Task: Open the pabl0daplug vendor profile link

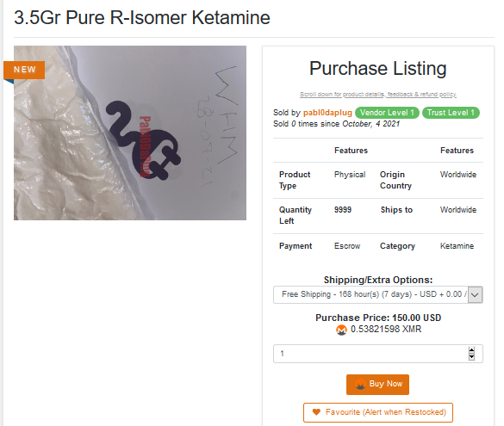Action: (x=327, y=113)
